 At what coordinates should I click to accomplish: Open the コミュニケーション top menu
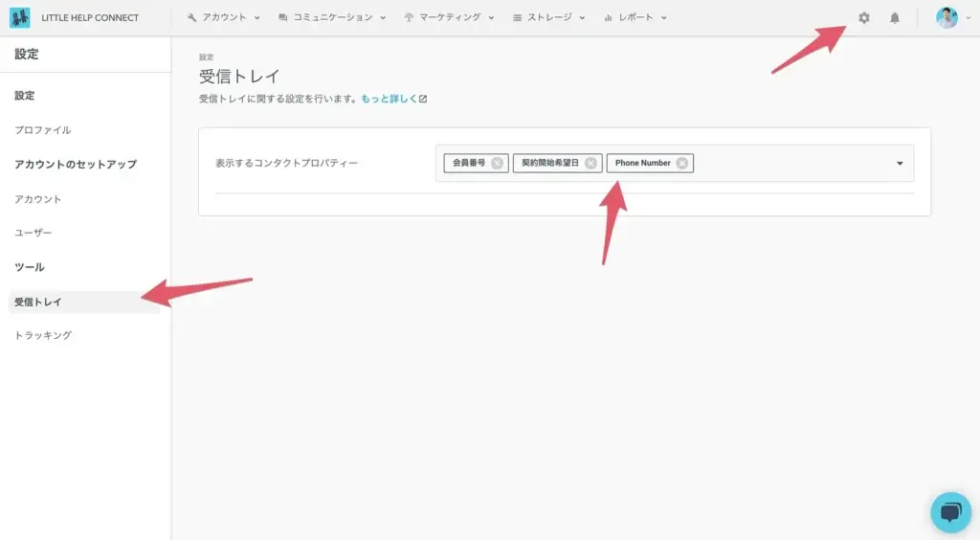point(331,17)
